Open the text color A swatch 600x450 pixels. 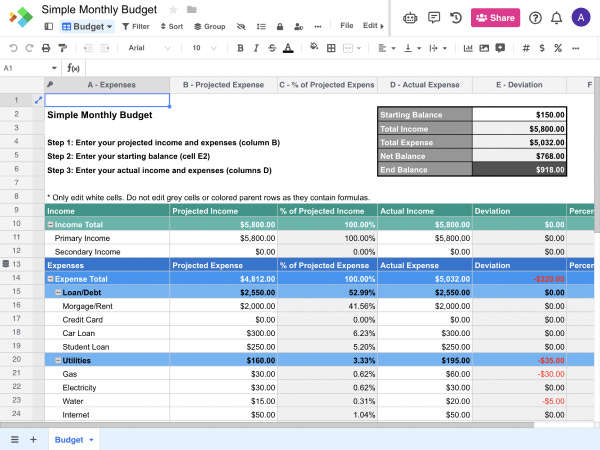pyautogui.click(x=288, y=48)
